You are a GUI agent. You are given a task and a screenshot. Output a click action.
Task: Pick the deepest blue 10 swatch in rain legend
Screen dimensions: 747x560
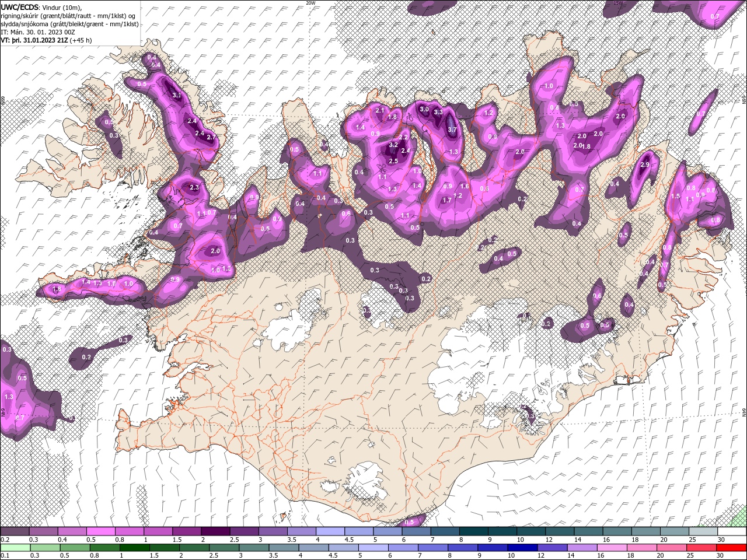pyautogui.click(x=522, y=548)
